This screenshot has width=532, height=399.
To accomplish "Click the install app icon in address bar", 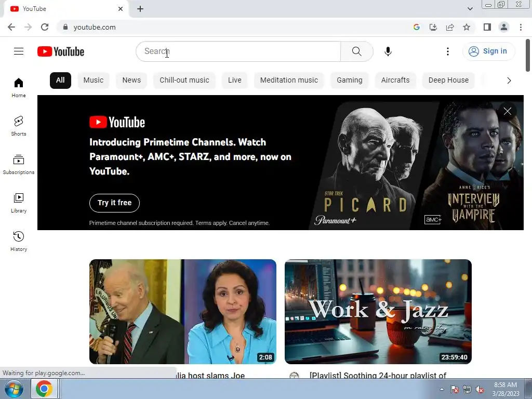I will point(433,27).
